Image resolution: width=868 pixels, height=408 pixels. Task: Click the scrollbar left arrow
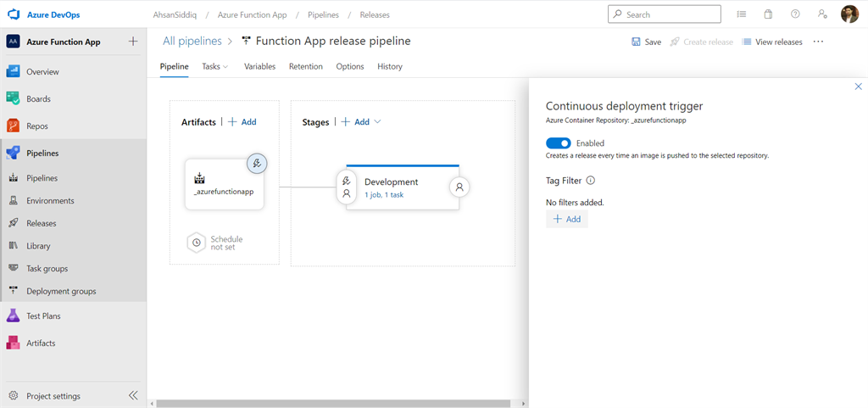[x=151, y=404]
